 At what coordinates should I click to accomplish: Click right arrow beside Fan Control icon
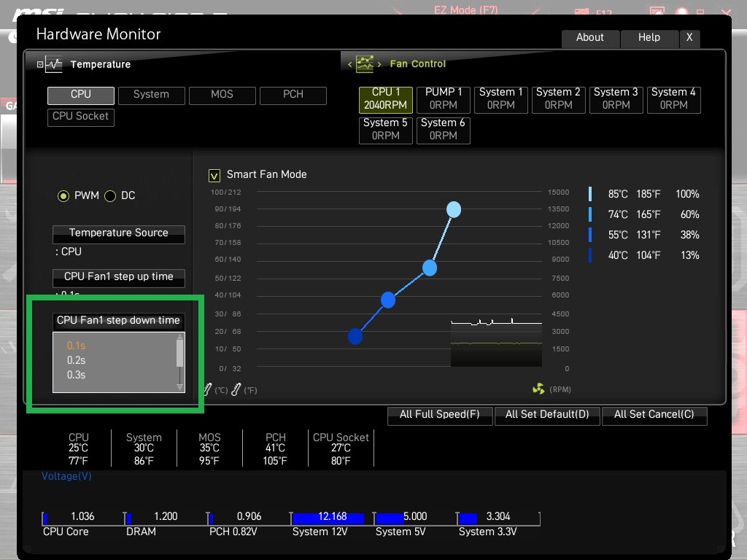[x=379, y=64]
